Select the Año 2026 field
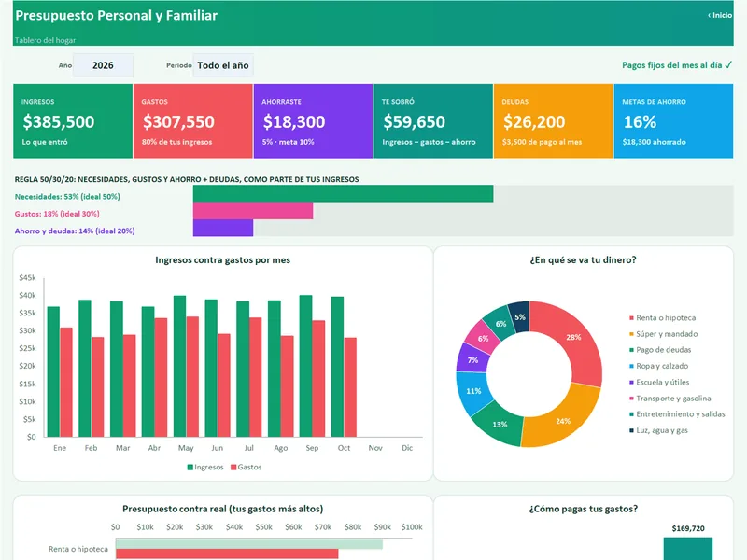747x560 pixels. [103, 65]
